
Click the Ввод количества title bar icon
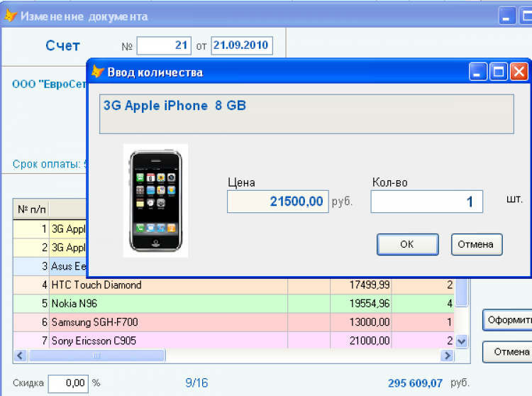(98, 72)
